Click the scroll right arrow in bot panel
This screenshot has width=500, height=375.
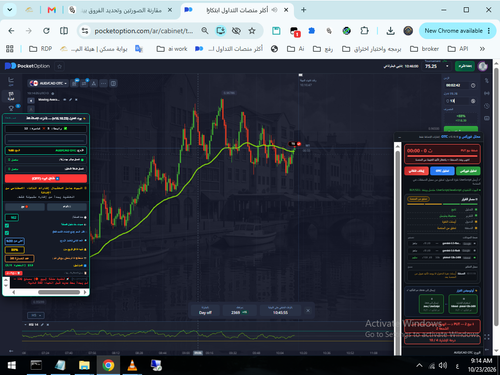pyautogui.click(x=85, y=292)
